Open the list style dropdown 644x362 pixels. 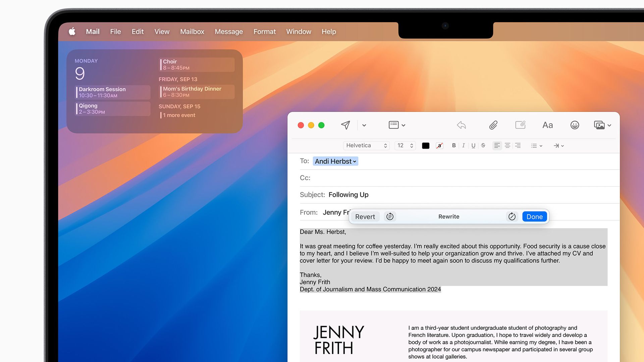point(536,145)
